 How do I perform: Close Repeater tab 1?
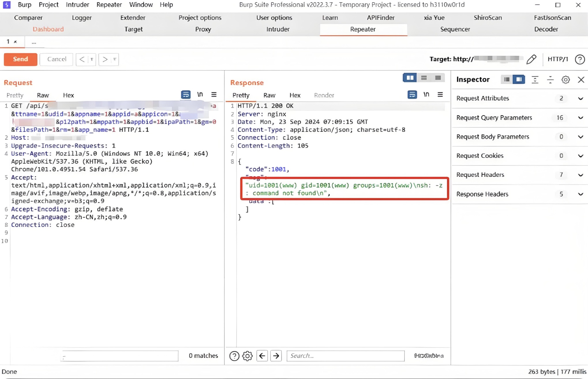pyautogui.click(x=16, y=42)
